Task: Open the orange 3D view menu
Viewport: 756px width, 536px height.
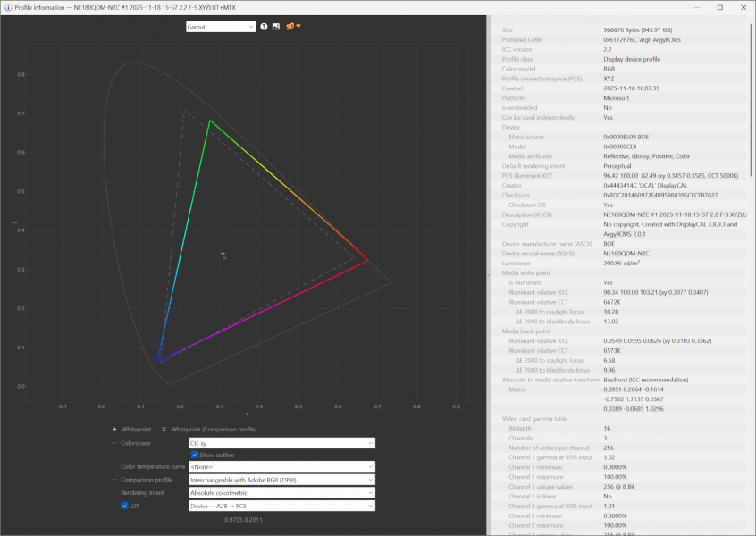Action: click(292, 26)
